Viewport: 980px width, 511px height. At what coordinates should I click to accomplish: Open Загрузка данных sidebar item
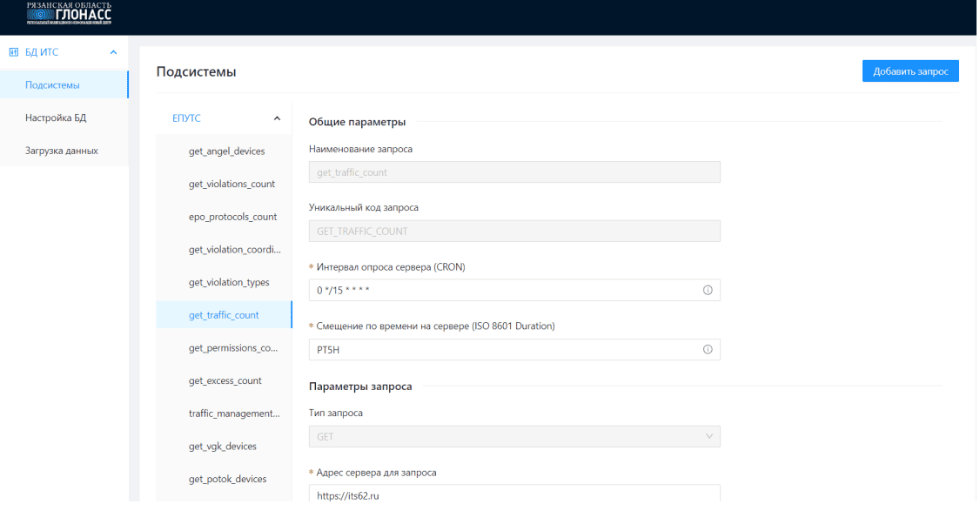[x=61, y=151]
